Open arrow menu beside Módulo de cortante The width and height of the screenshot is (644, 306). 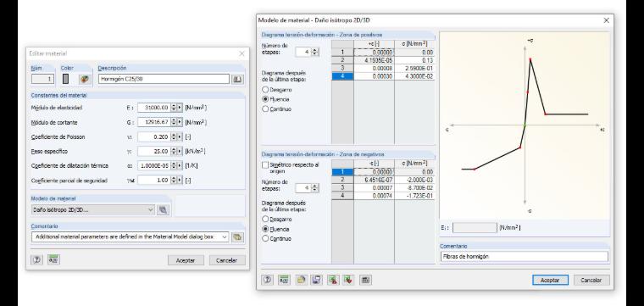tap(180, 122)
